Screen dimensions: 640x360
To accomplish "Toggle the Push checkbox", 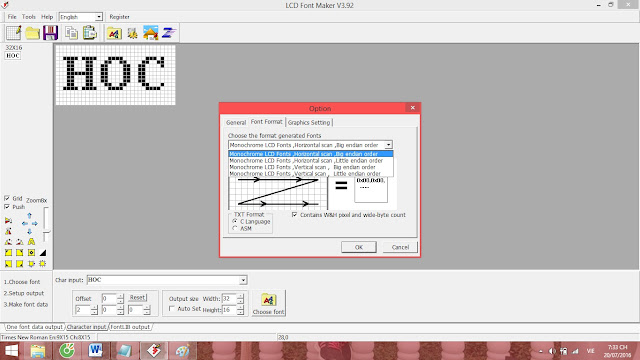I will point(7,207).
